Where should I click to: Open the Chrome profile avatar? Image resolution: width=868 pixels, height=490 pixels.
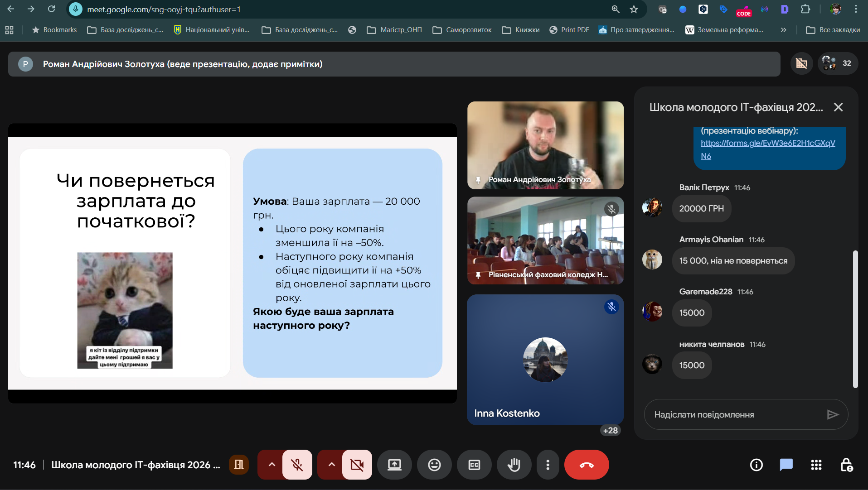[x=835, y=9]
